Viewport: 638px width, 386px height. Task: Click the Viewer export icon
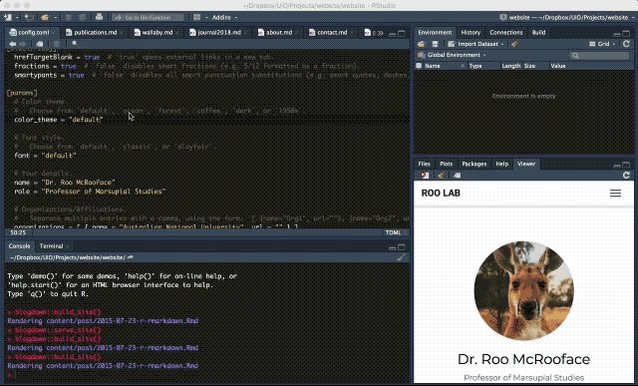[x=425, y=175]
